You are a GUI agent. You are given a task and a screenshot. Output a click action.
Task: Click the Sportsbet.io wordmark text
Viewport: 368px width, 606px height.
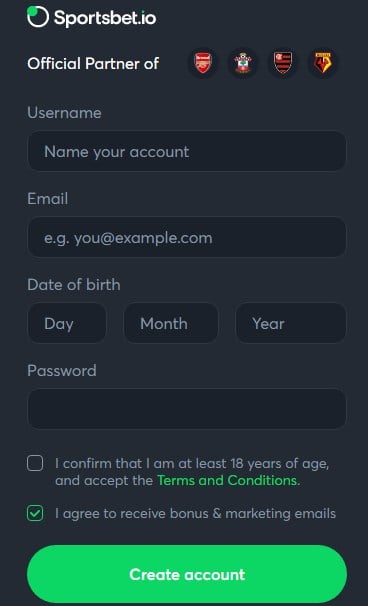click(105, 18)
